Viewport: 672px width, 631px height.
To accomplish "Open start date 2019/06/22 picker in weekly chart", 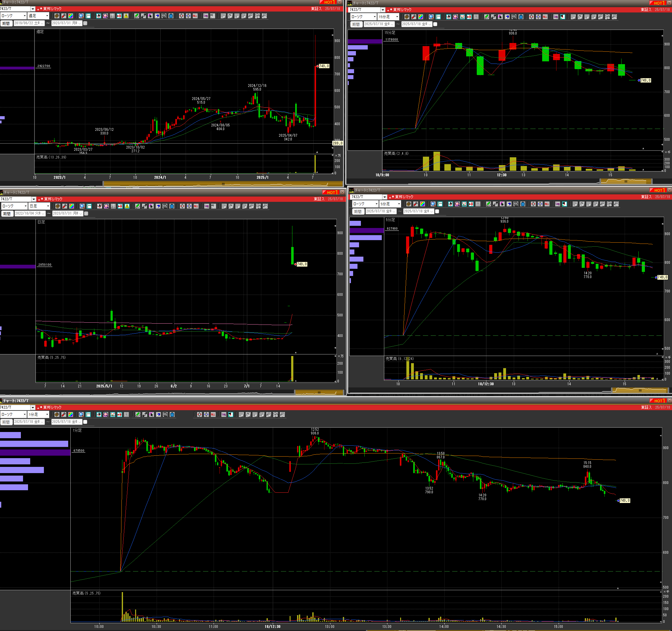I will pyautogui.click(x=29, y=23).
